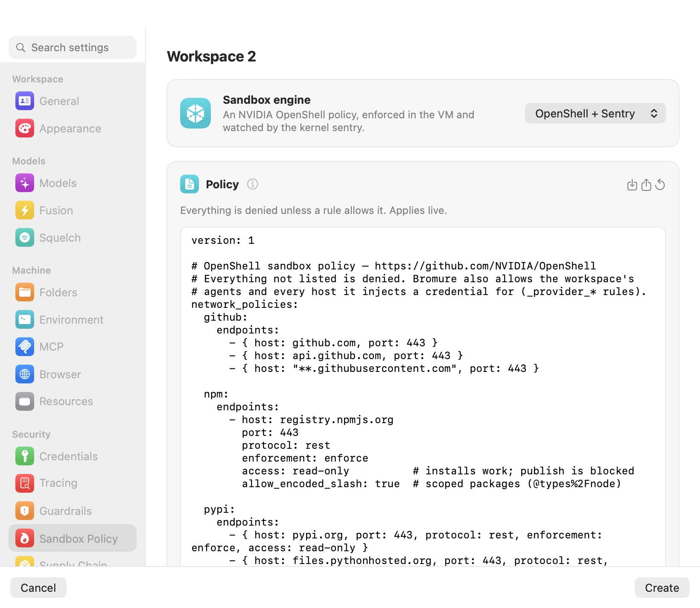Click the Sandbox Policy flame icon
Image resolution: width=700 pixels, height=608 pixels.
(25, 538)
